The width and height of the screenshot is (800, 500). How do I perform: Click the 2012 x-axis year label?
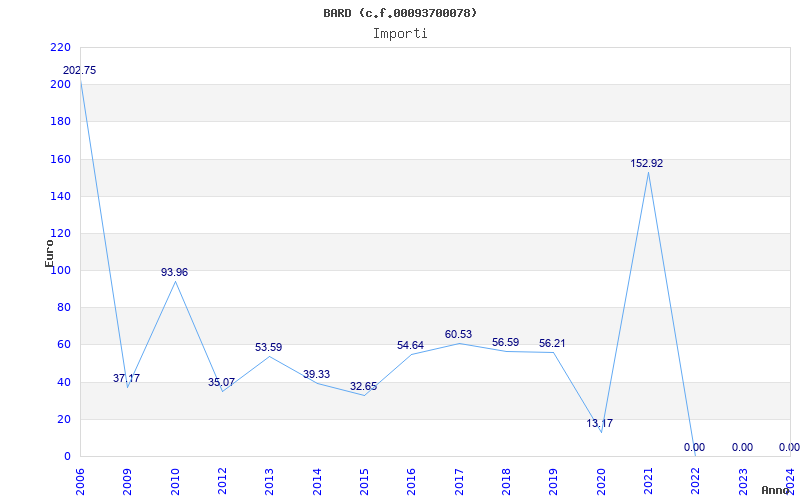pos(222,482)
